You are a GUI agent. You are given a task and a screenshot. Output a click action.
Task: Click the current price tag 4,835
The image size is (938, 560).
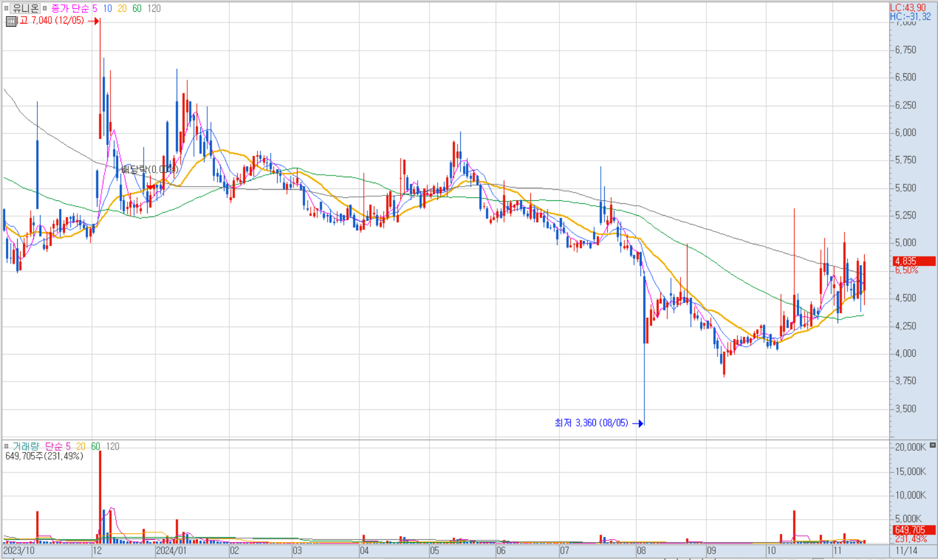[x=914, y=261]
